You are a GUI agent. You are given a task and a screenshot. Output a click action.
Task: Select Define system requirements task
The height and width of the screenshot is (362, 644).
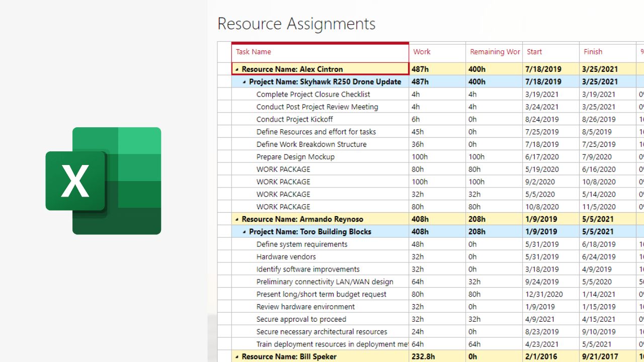tap(302, 244)
